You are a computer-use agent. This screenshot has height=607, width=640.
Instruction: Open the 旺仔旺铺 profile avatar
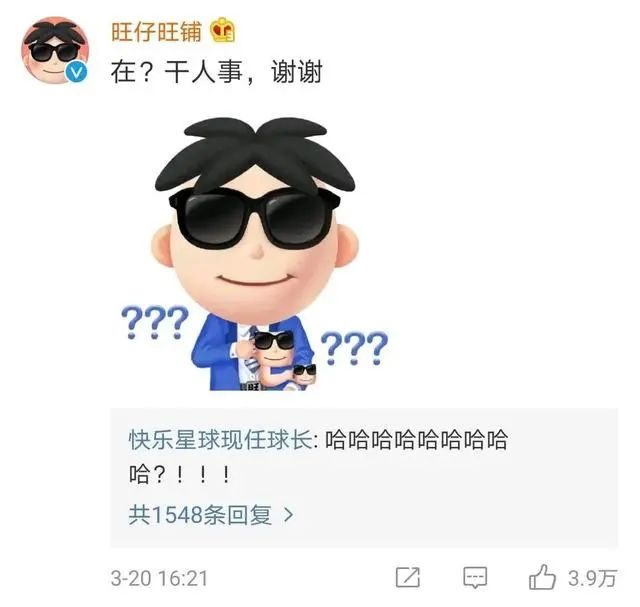(x=55, y=50)
